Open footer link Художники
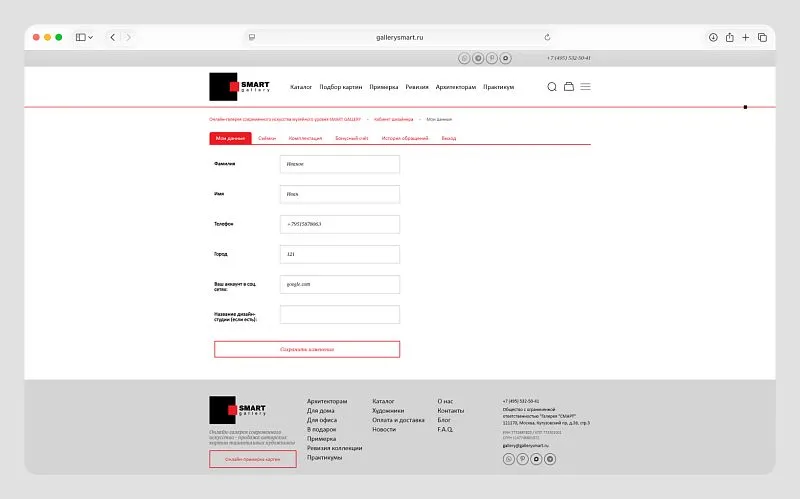Image resolution: width=800 pixels, height=499 pixels. pyautogui.click(x=388, y=411)
